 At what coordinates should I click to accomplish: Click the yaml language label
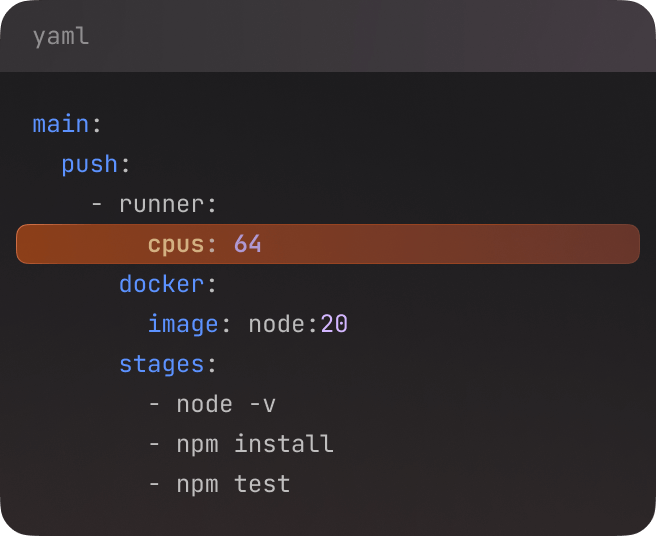click(60, 37)
